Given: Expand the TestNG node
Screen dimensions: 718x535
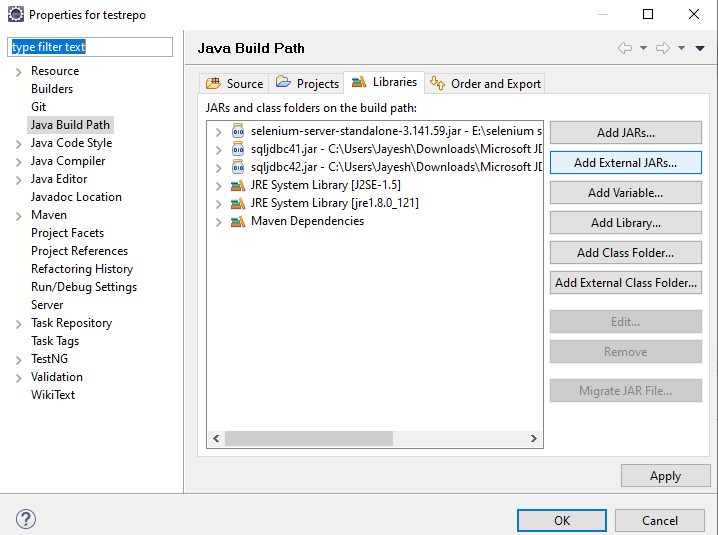Looking at the screenshot, I should pos(18,360).
